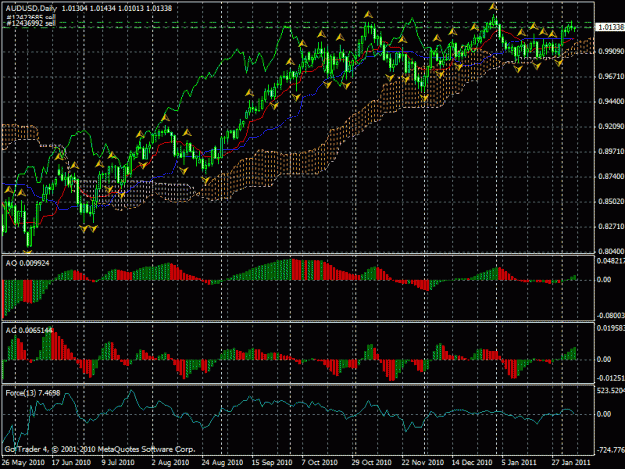Click the 9 Jul 2010 date label
625x469 pixels.
point(118,463)
